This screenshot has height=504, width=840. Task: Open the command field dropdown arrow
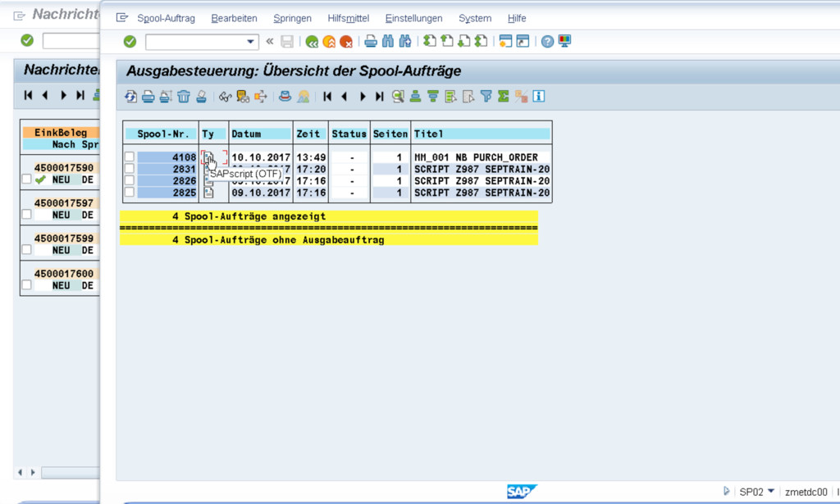click(x=250, y=42)
